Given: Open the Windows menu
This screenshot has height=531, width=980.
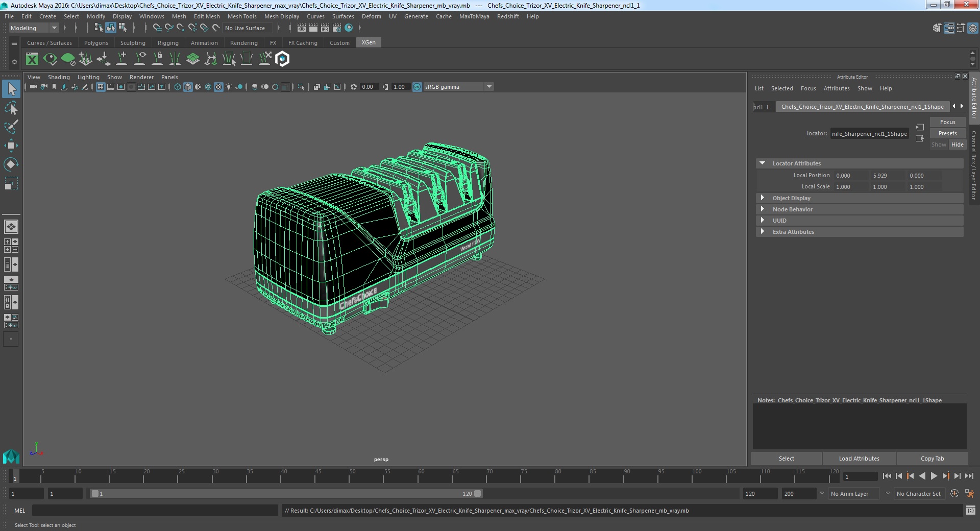Looking at the screenshot, I should coord(152,16).
